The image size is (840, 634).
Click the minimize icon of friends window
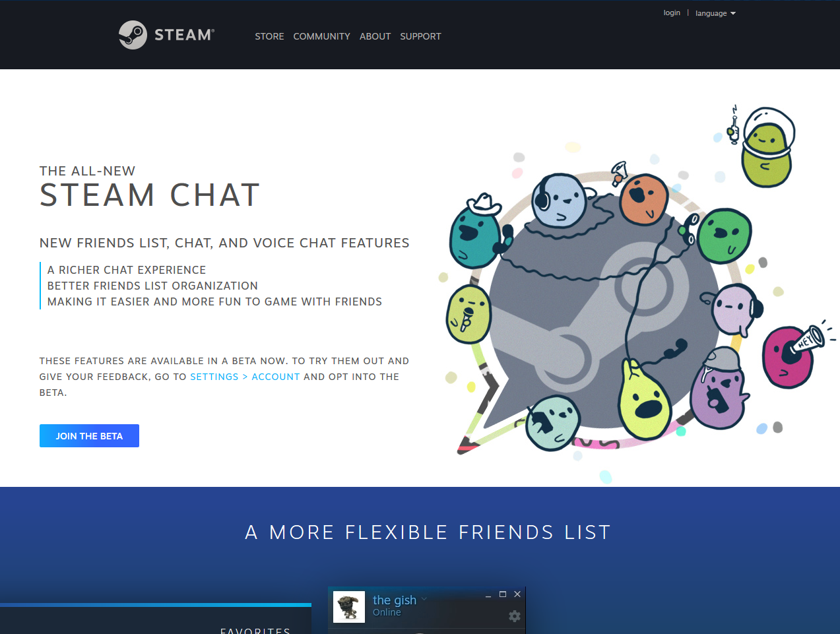pos(488,595)
